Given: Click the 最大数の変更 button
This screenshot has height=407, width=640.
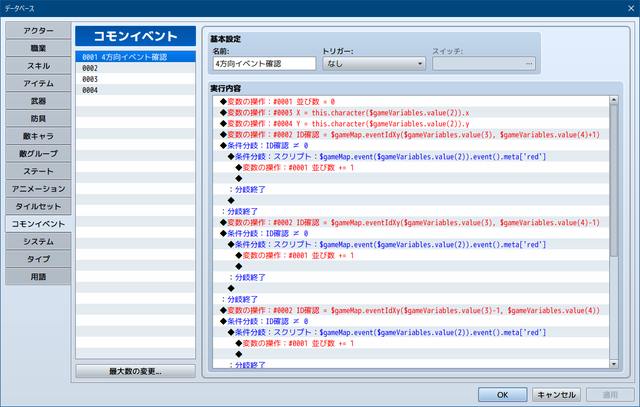Looking at the screenshot, I should point(136,371).
